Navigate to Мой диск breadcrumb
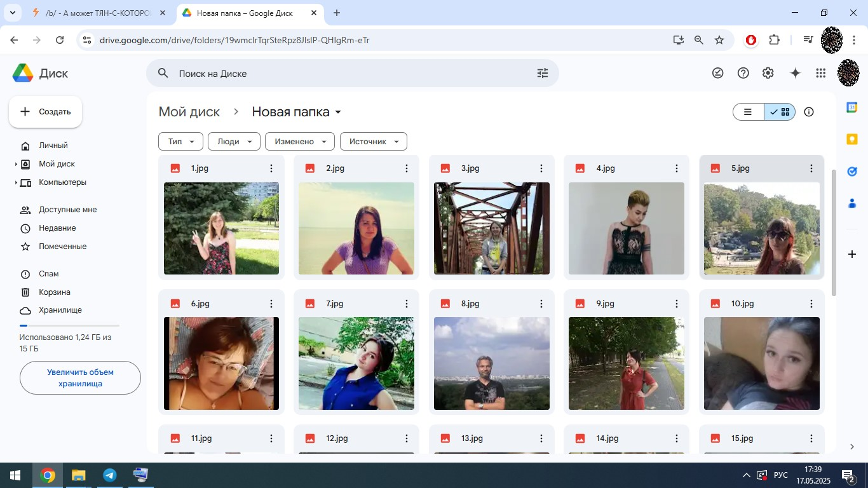The height and width of the screenshot is (488, 868). (x=189, y=112)
